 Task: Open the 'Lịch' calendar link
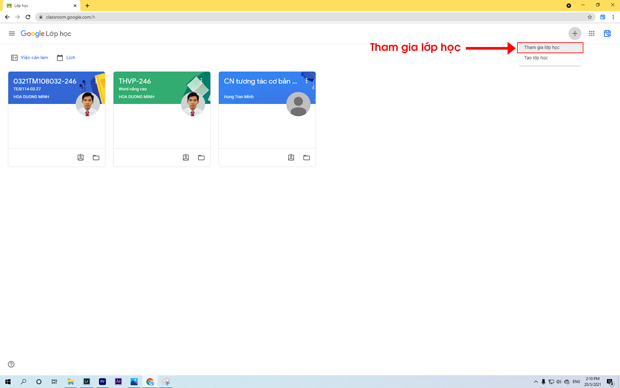pyautogui.click(x=66, y=58)
